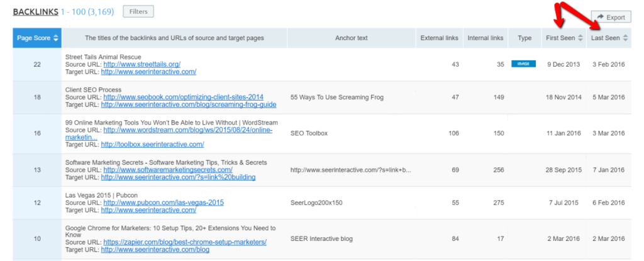This screenshot has height=261, width=644.
Task: Sort by Last Seen arrows icon
Action: pyautogui.click(x=625, y=38)
